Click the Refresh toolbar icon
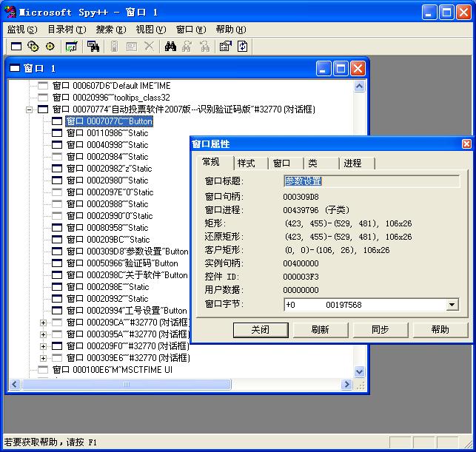This screenshot has height=452, width=476. 242,47
